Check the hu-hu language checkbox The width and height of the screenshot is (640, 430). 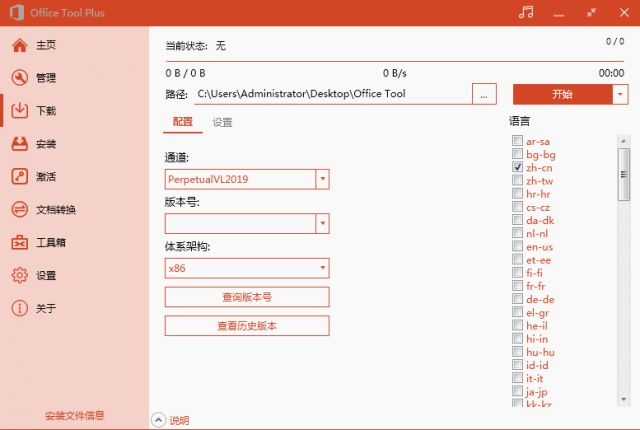[x=518, y=351]
